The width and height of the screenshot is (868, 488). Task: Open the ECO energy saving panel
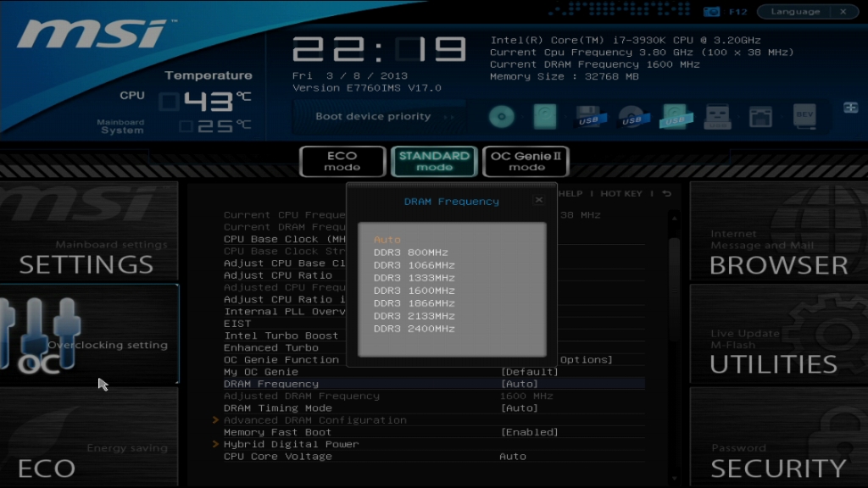(x=88, y=437)
